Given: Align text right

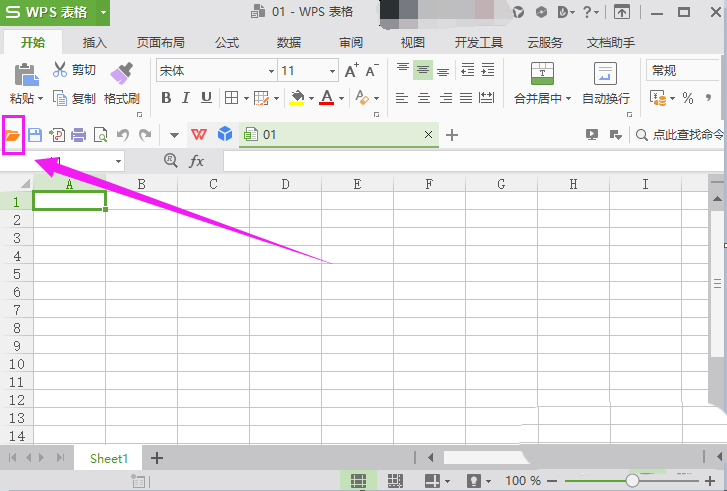Looking at the screenshot, I should [x=446, y=98].
